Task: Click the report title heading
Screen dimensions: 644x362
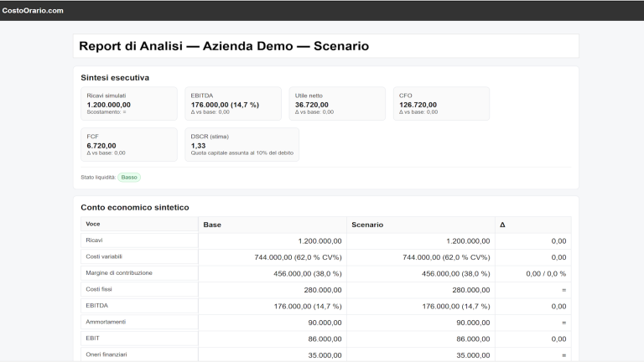Action: pos(223,46)
